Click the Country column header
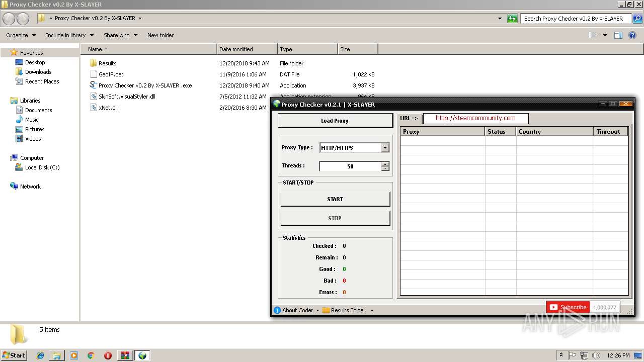This screenshot has height=362, width=644. [555, 132]
